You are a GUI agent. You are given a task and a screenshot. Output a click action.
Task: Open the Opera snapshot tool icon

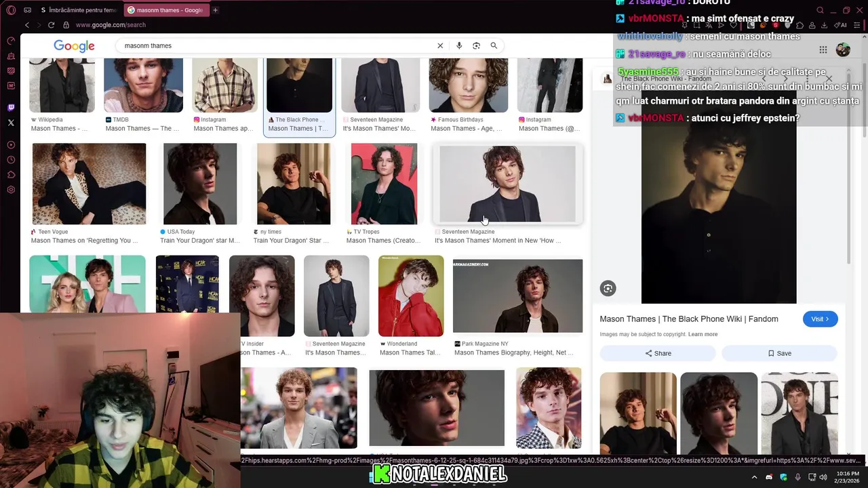[x=696, y=25]
